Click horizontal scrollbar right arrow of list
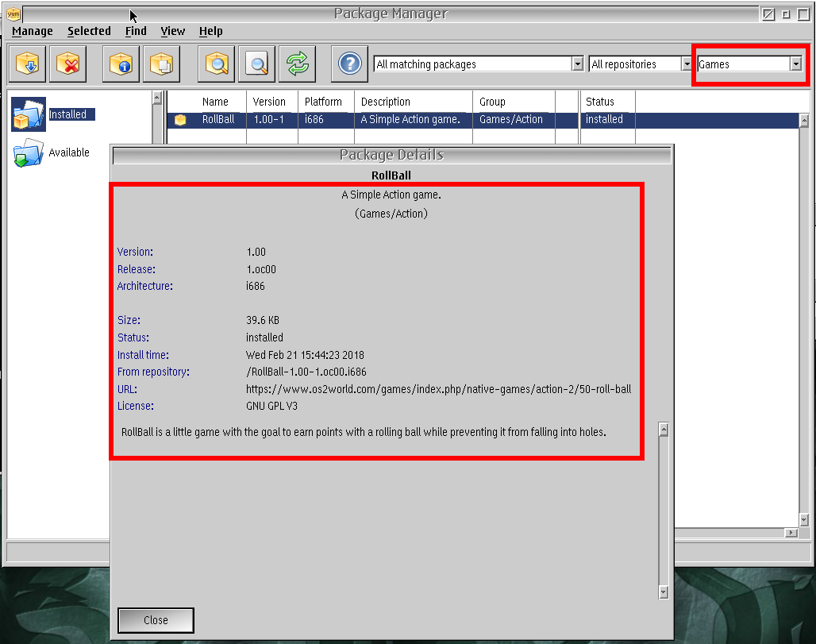This screenshot has height=644, width=816. click(791, 533)
